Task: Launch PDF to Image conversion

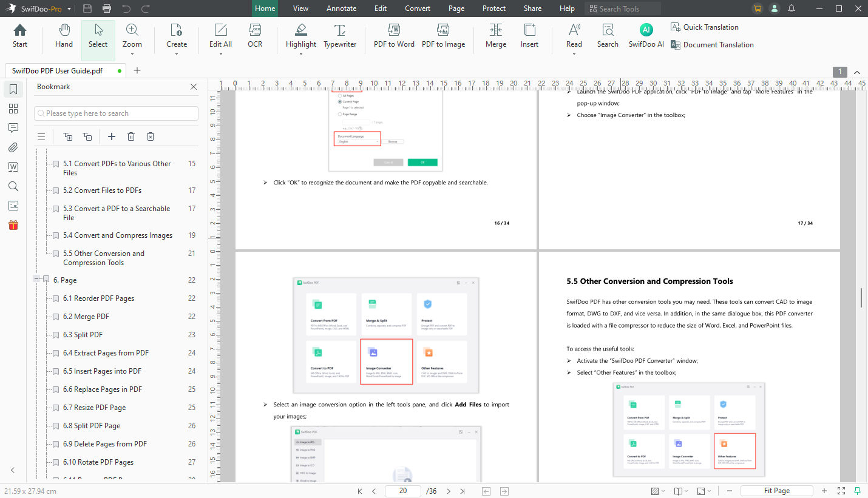Action: coord(443,36)
